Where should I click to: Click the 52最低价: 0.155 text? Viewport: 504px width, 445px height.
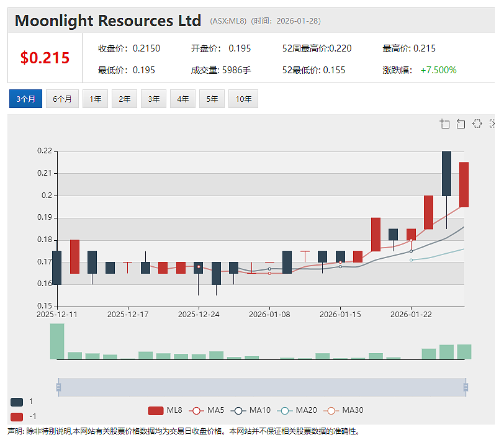click(313, 70)
